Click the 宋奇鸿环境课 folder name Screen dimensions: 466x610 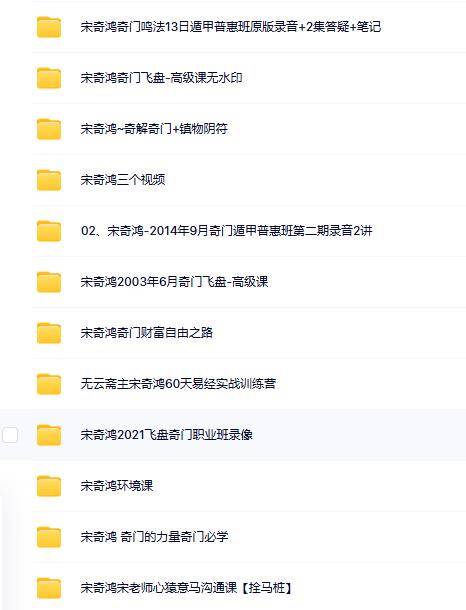(117, 486)
